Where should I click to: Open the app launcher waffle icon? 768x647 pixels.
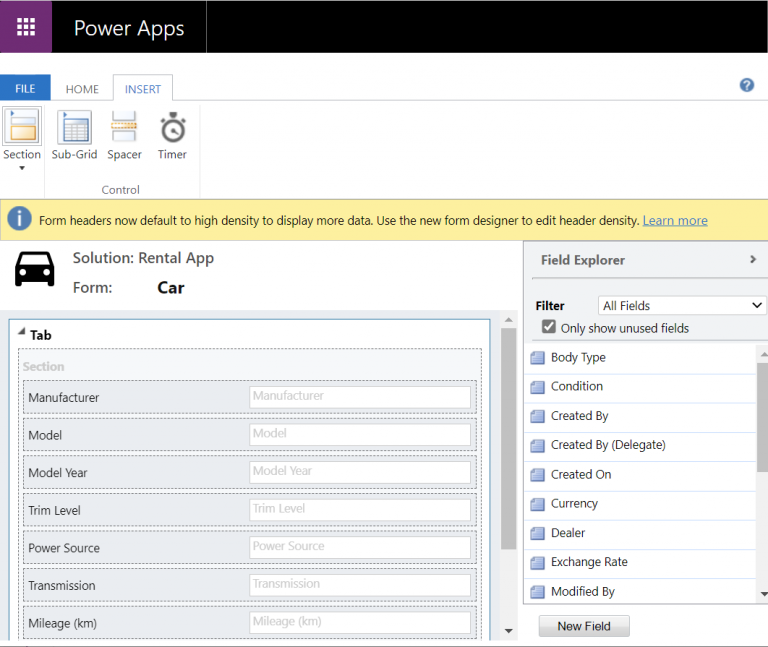click(x=26, y=27)
